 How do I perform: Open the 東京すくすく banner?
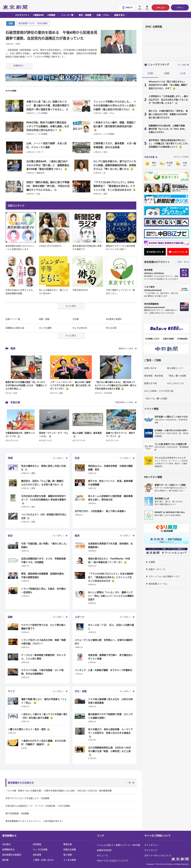click(x=166, y=176)
